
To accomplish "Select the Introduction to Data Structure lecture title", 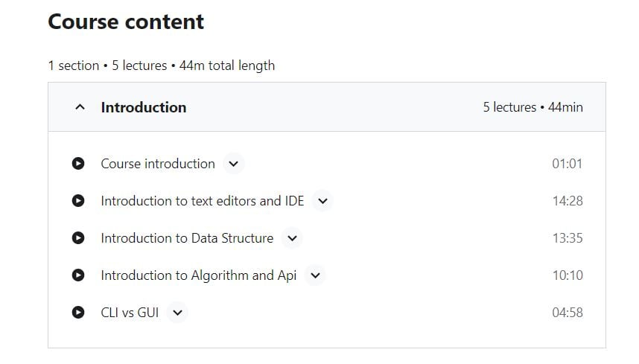I will [187, 237].
